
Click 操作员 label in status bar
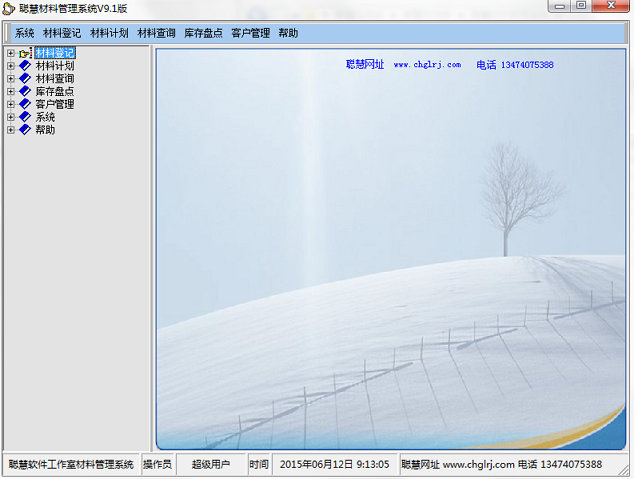(157, 464)
